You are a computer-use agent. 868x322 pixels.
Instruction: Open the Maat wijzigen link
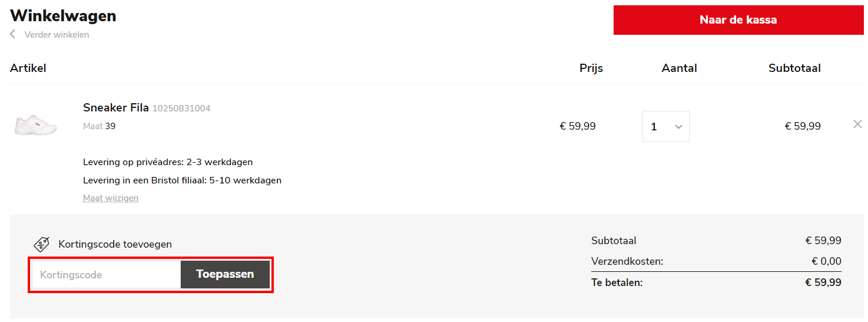coord(111,198)
